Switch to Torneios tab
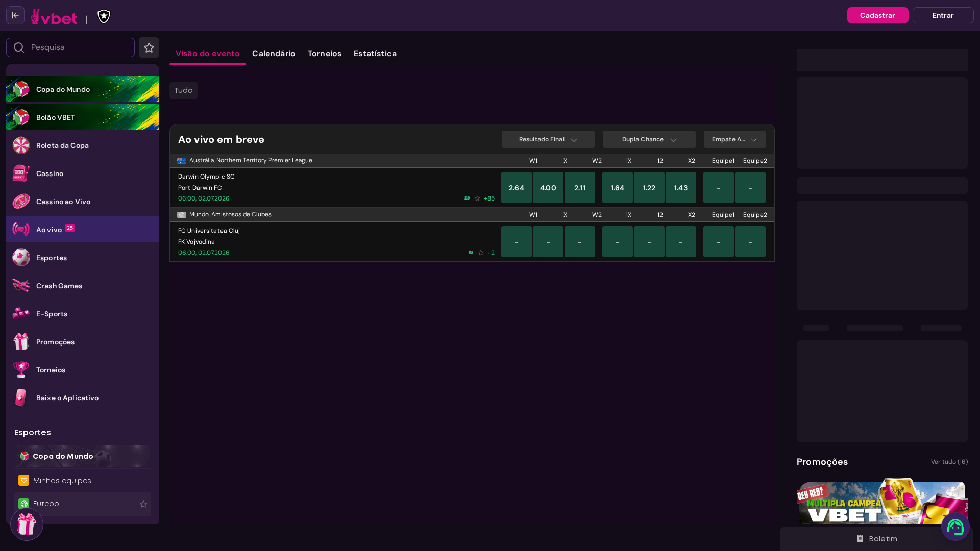980x551 pixels. [x=325, y=54]
